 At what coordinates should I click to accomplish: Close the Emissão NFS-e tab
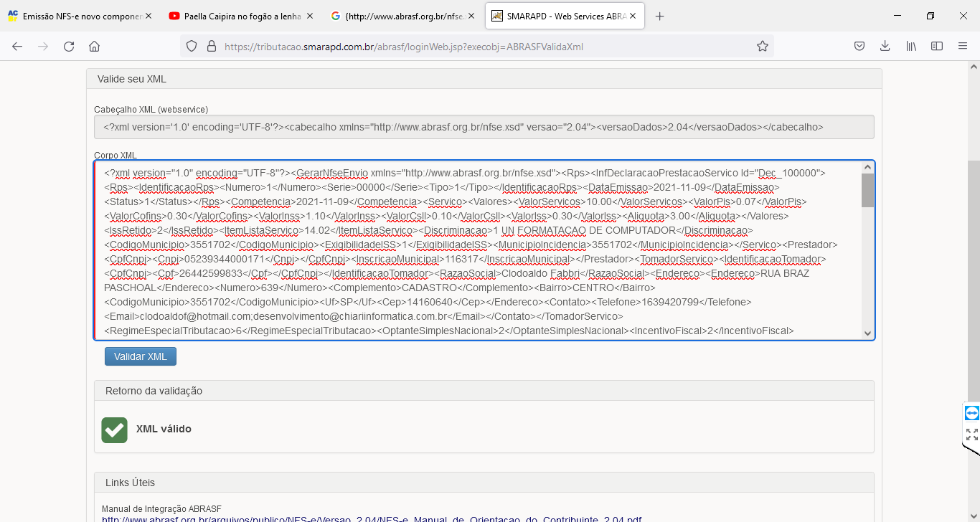click(149, 16)
